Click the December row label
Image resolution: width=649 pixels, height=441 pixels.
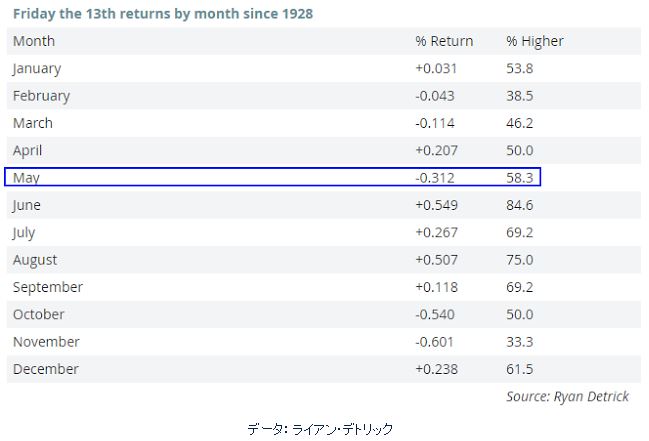coord(46,369)
